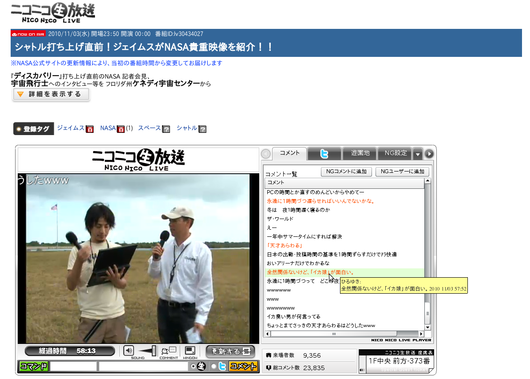The height and width of the screenshot is (379, 530).
Task: Open the 遊園地 tab in the side panel
Action: [x=360, y=153]
